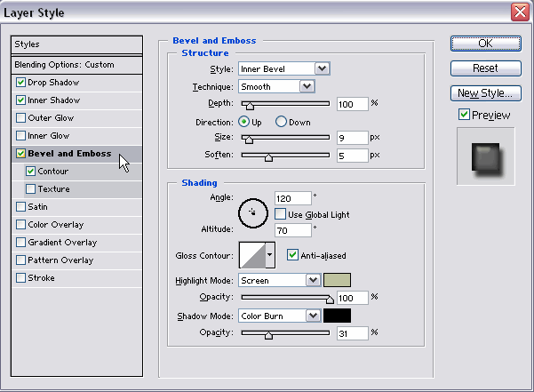Click the Size slider handle
Viewport: 534px width, 392px height.
[249, 140]
